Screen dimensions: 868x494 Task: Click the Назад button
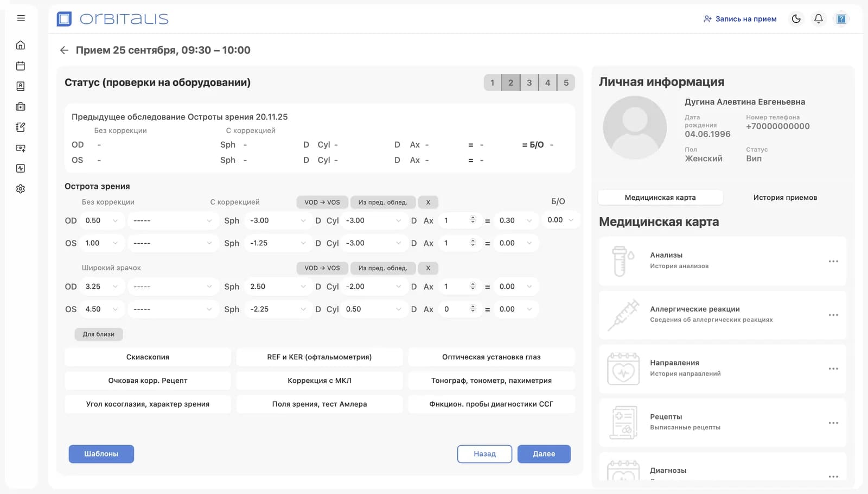pos(484,454)
